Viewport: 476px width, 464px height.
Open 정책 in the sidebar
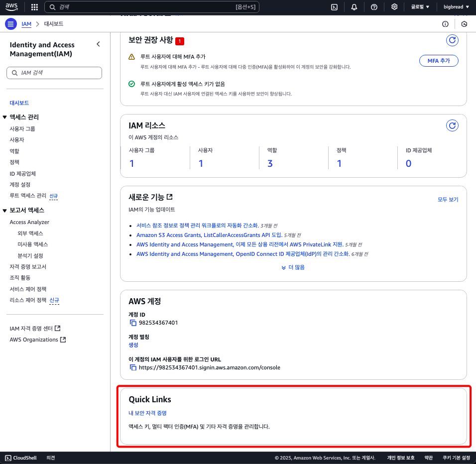click(x=14, y=162)
